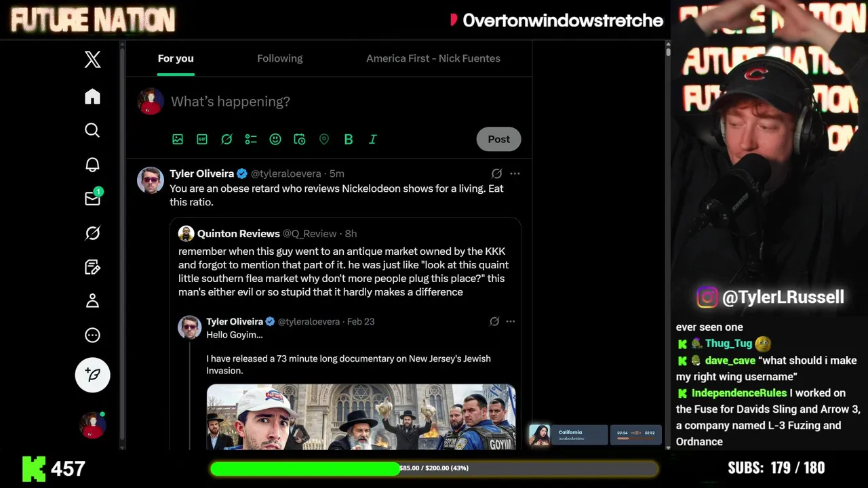Screen dimensions: 868x488
Task: Click the Post button
Action: pos(498,139)
